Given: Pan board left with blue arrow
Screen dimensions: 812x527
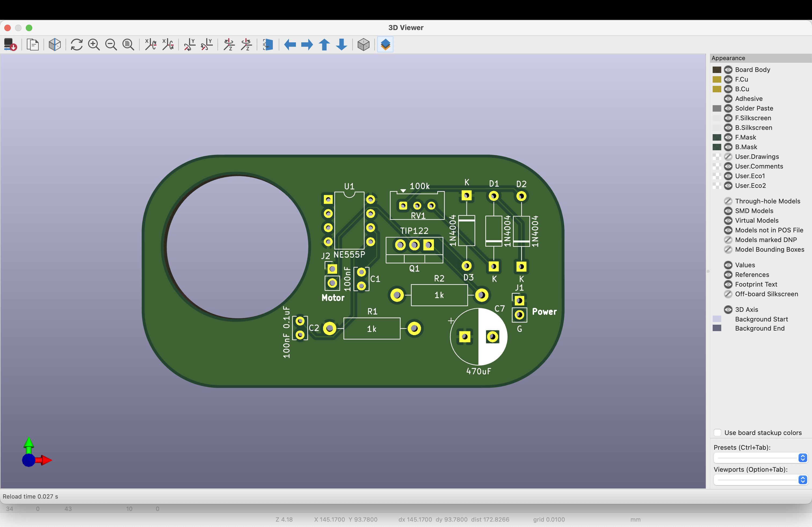Looking at the screenshot, I should [290, 45].
